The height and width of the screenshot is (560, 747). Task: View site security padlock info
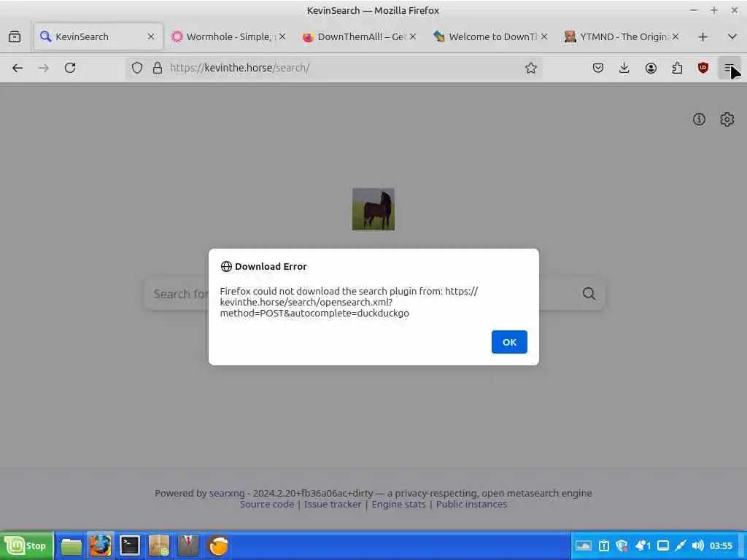(x=158, y=68)
